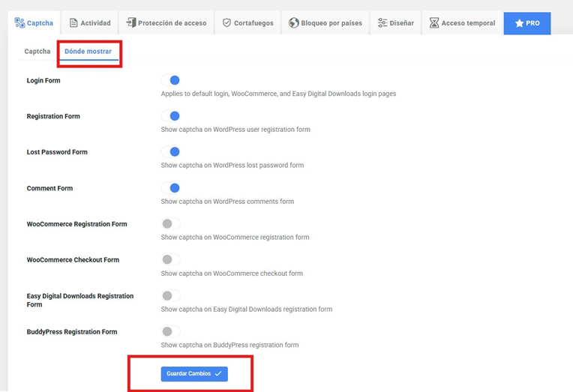Click 'Show captcha on BuddyPress registration form'
This screenshot has height=392, width=573.
tap(229, 345)
